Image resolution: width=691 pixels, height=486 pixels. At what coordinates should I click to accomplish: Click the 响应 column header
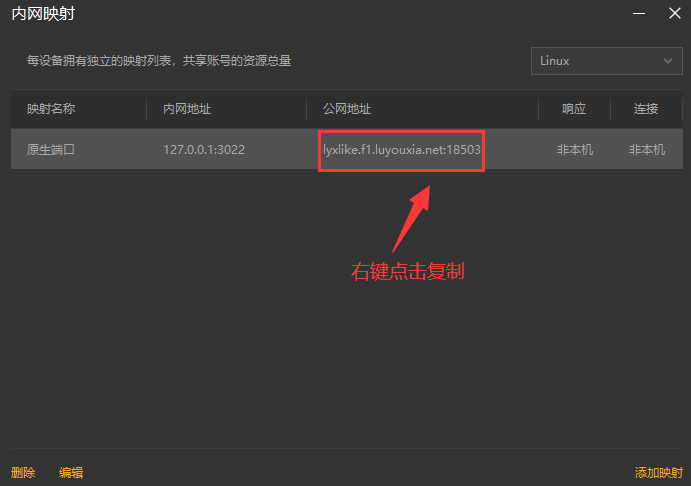pos(574,109)
